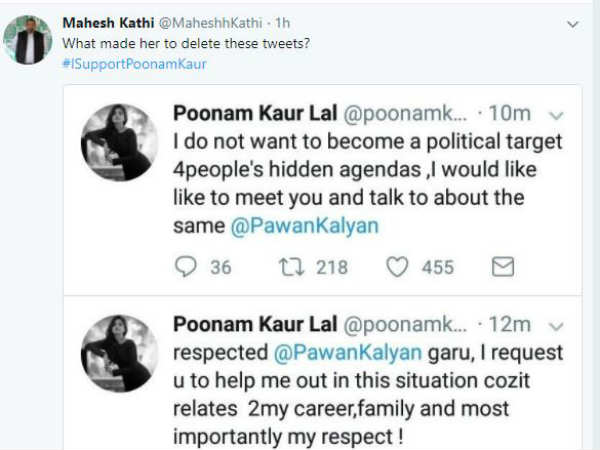
Task: Click the reply speech bubble icon
Action: pyautogui.click(x=187, y=267)
